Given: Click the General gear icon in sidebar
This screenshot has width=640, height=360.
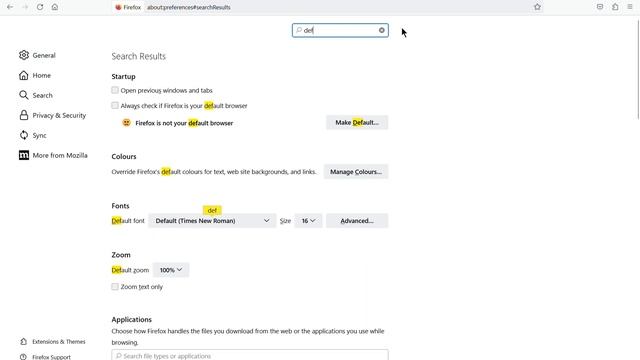Looking at the screenshot, I should point(24,55).
